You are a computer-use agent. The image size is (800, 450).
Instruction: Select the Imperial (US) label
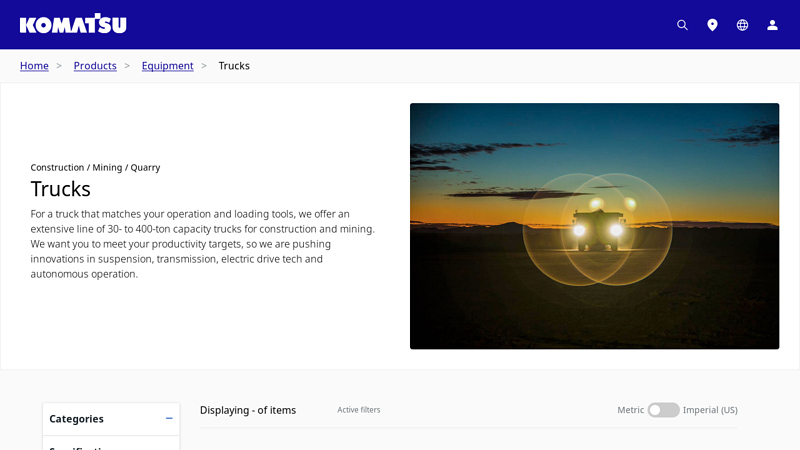pyautogui.click(x=710, y=410)
